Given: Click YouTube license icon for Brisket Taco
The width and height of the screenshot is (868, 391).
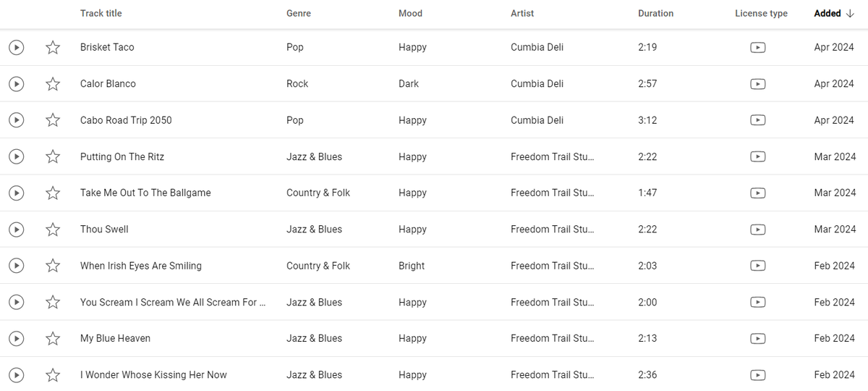Looking at the screenshot, I should click(757, 47).
